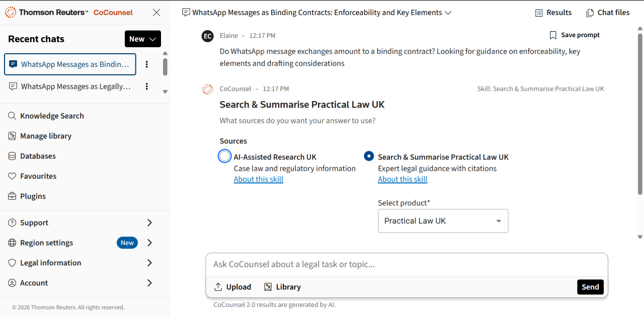Open Favourites from the sidebar
644x317 pixels.
click(39, 176)
